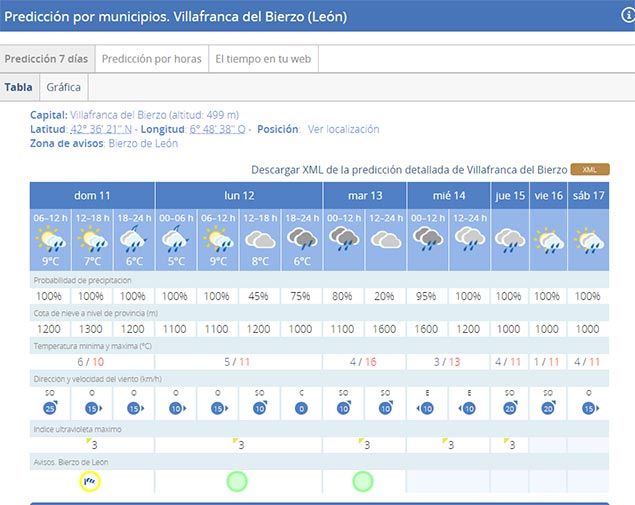Click the yellow warning icon for dom 11
This screenshot has height=505, width=635.
pyautogui.click(x=91, y=481)
